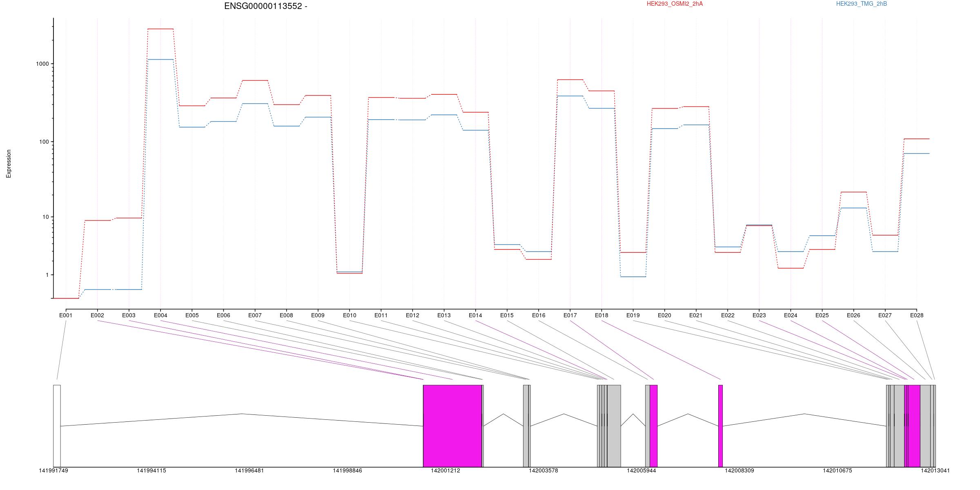This screenshot has height=490, width=980.
Task: Click exon label E006
Action: coord(223,315)
